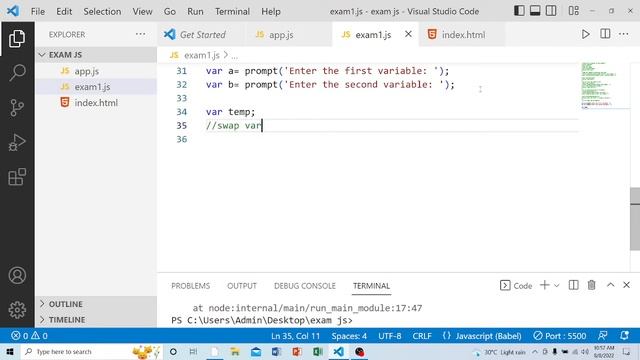Open the Terminal menu
Viewport: 640px width, 360px height.
[232, 11]
